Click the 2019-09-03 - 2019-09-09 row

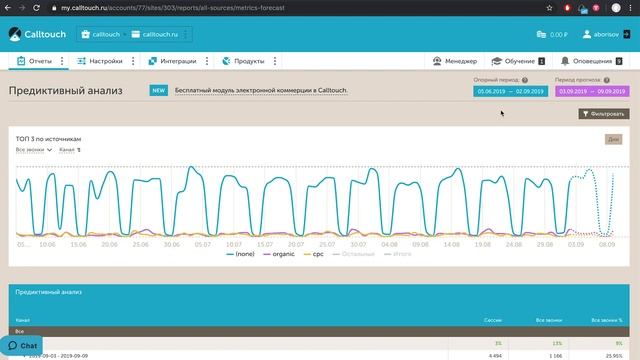(319, 356)
